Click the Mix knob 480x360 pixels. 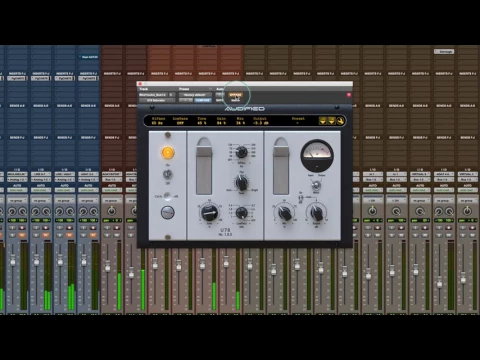click(x=285, y=213)
